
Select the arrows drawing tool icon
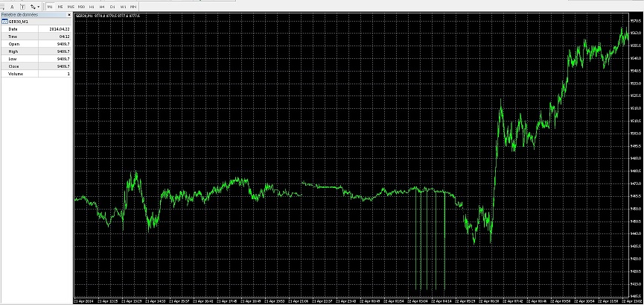click(x=33, y=7)
